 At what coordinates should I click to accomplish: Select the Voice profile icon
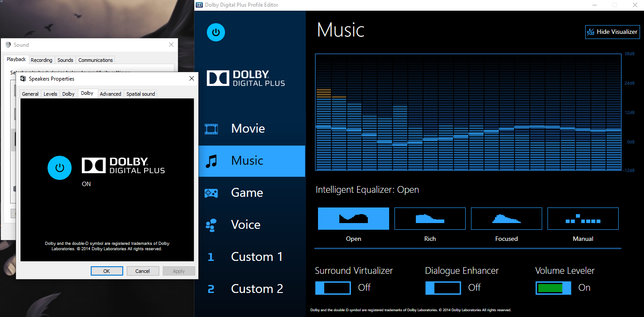pyautogui.click(x=211, y=224)
